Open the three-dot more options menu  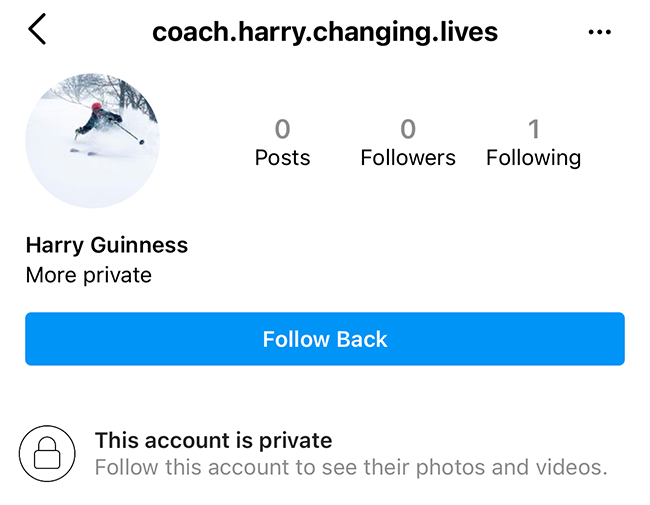point(599,32)
